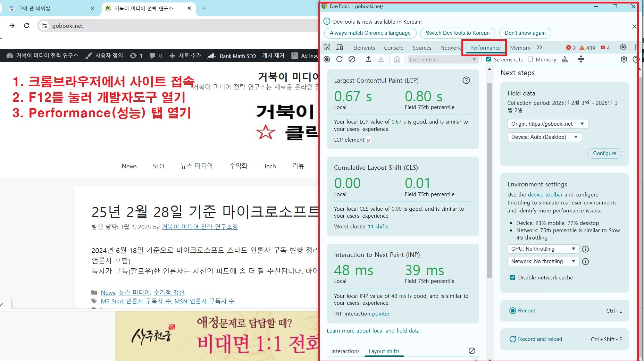The image size is (644, 361).
Task: Click the collect garbage broom icon
Action: tap(564, 59)
